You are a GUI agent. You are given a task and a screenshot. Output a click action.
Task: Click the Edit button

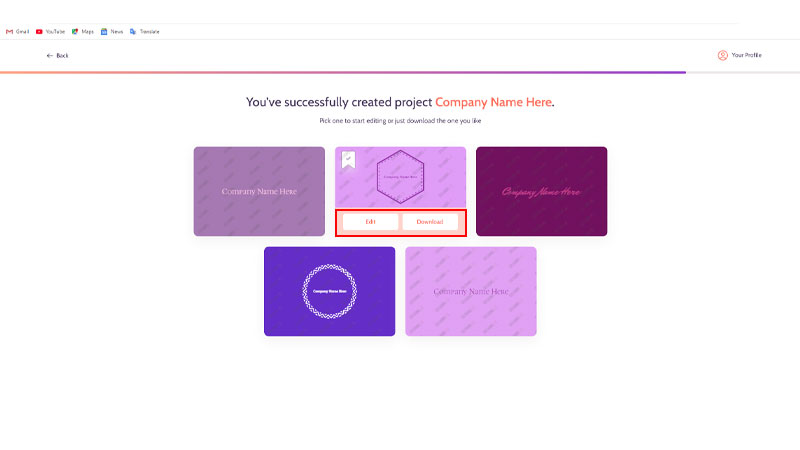[x=370, y=222]
